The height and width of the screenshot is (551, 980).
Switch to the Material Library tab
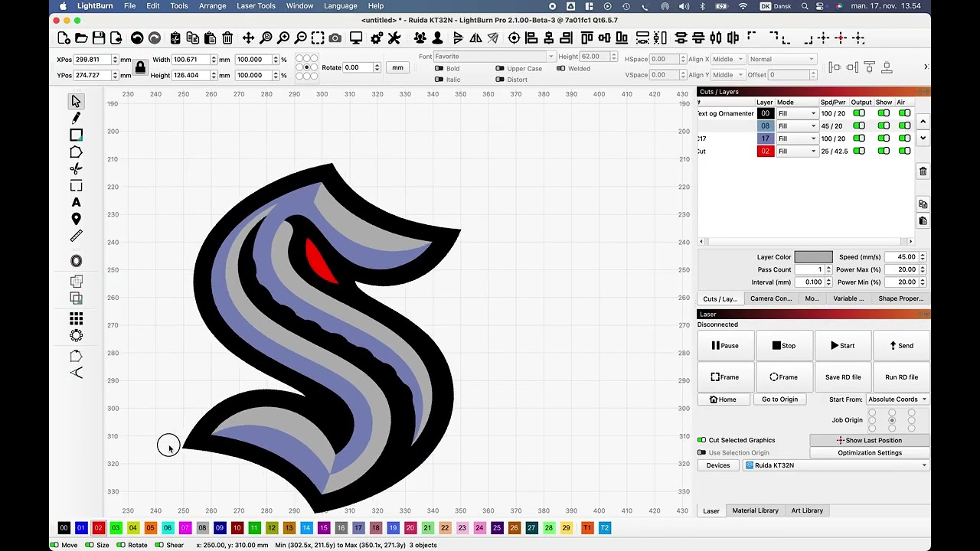755,510
